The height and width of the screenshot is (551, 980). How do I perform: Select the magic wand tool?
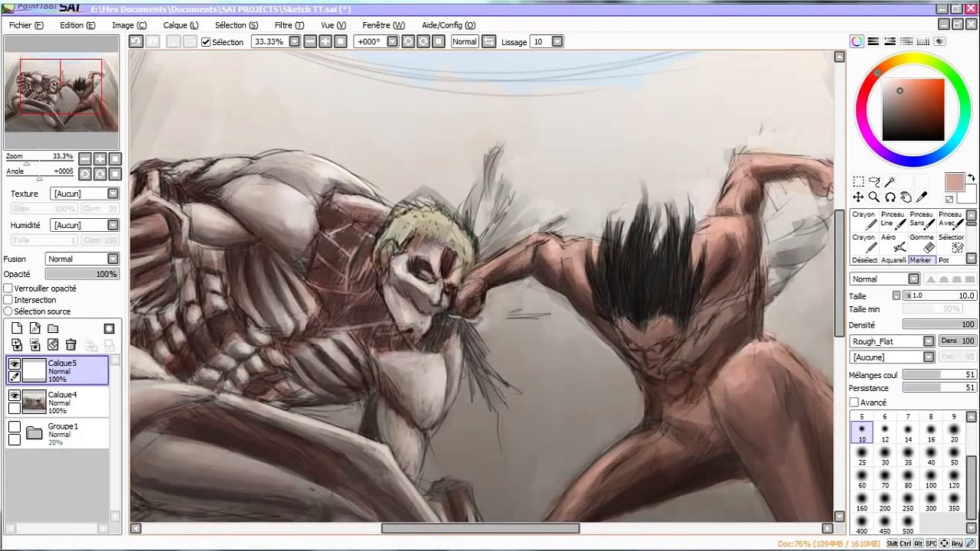point(890,181)
